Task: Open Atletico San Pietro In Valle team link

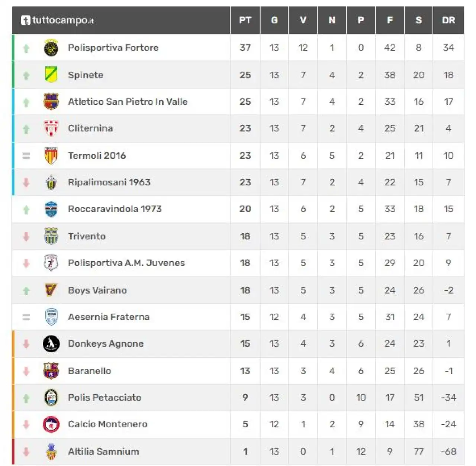Action: point(128,101)
